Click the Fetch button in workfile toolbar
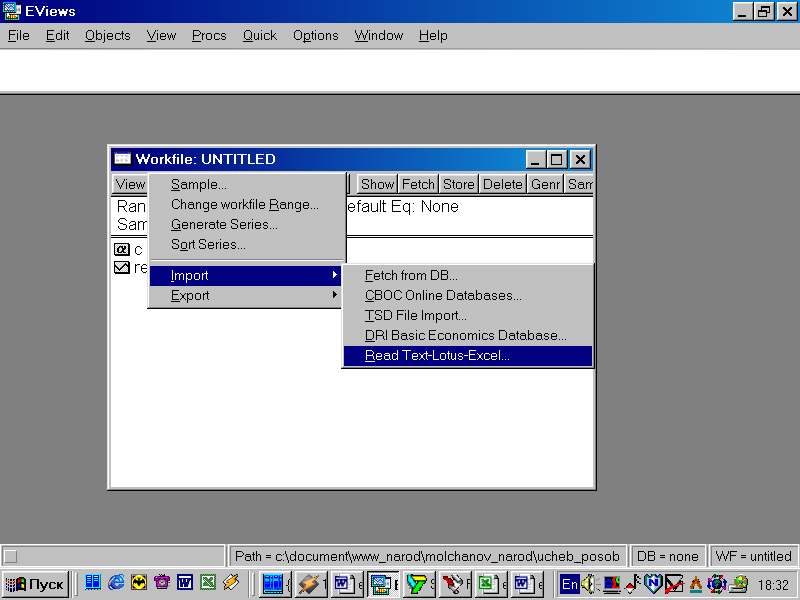 coord(418,184)
